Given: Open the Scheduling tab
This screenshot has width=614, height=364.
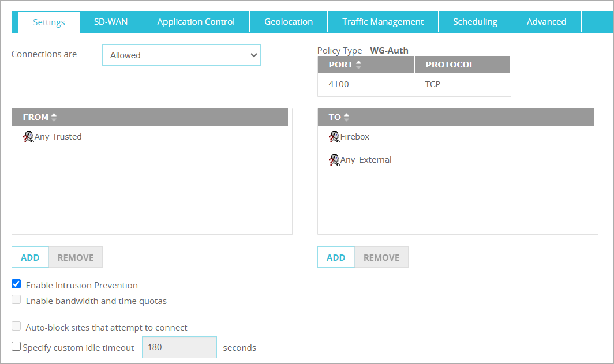Looking at the screenshot, I should pyautogui.click(x=475, y=22).
